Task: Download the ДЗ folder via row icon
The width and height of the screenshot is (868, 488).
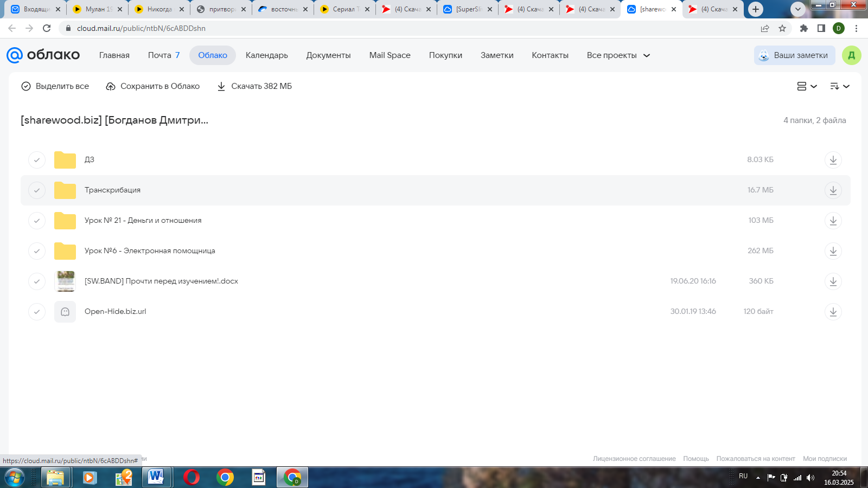Action: 833,160
